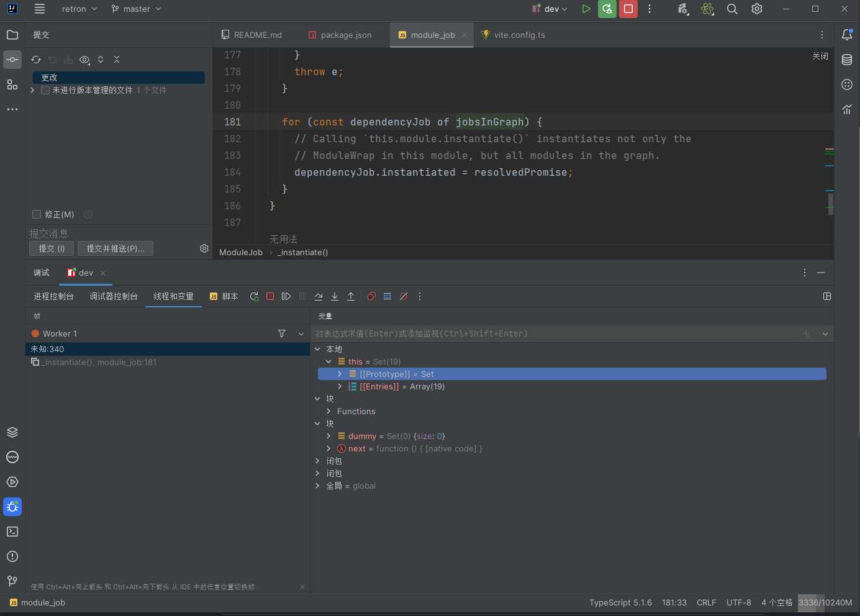The width and height of the screenshot is (860, 616).
Task: Select ModuleJob in the breadcrumb
Action: (x=241, y=252)
